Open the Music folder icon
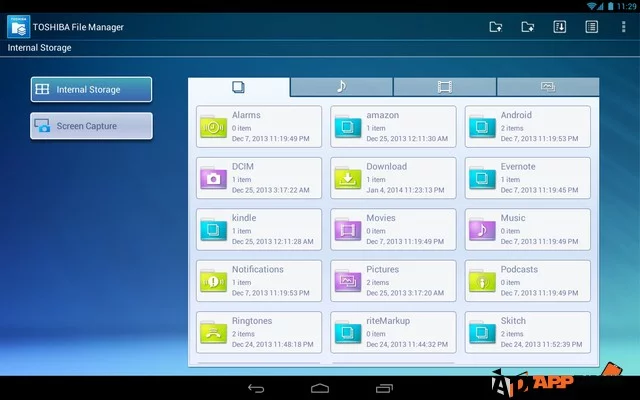Viewport: 640px width, 400px height. (x=482, y=230)
